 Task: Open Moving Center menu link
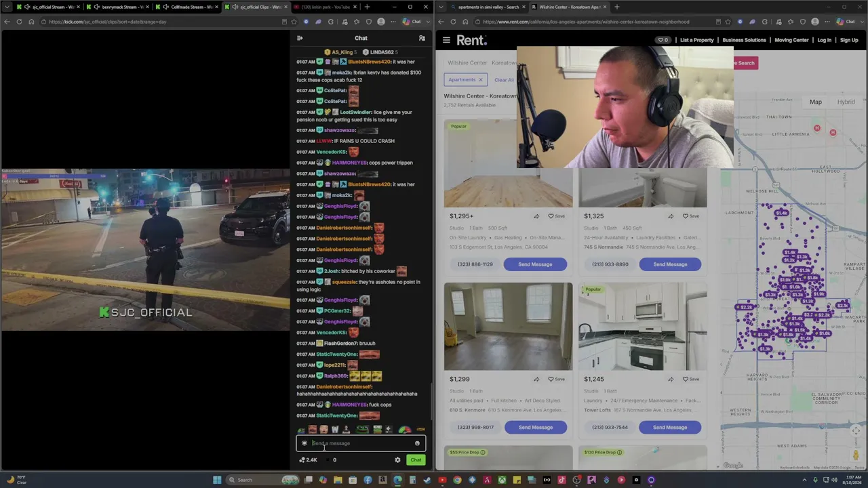[x=791, y=40]
